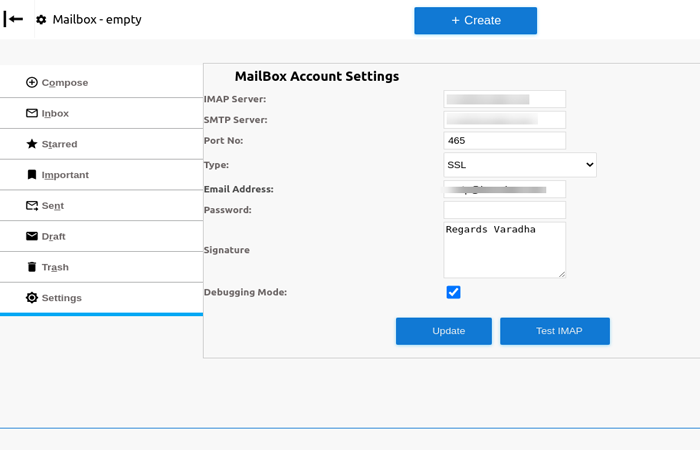
Task: Open the Draft folder
Action: (53, 237)
